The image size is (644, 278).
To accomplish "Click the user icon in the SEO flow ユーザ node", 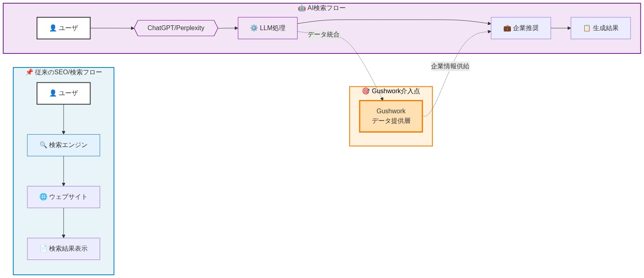I will (x=53, y=93).
